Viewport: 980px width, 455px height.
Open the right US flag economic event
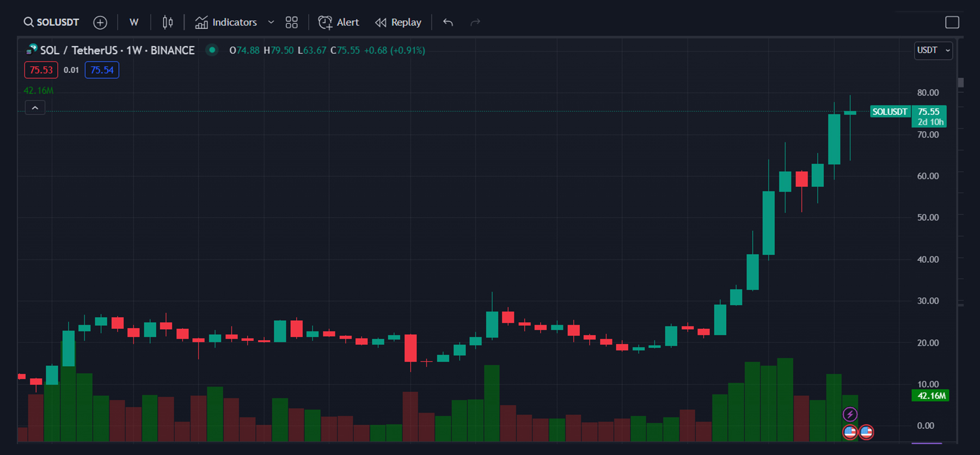pyautogui.click(x=866, y=432)
